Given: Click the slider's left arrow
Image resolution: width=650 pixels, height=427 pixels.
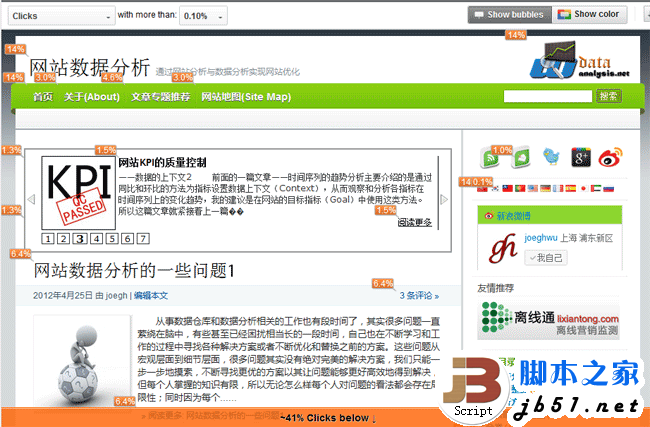Looking at the screenshot, I should tap(30, 199).
